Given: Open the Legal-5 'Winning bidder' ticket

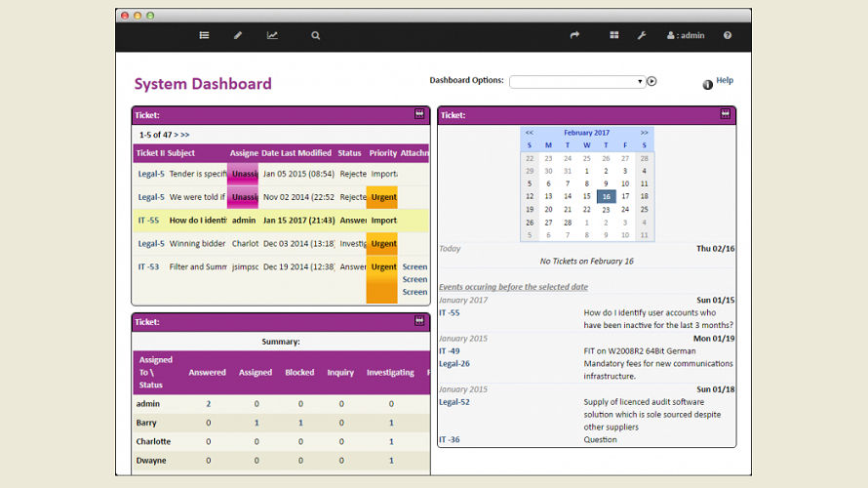Looking at the screenshot, I should tap(151, 244).
